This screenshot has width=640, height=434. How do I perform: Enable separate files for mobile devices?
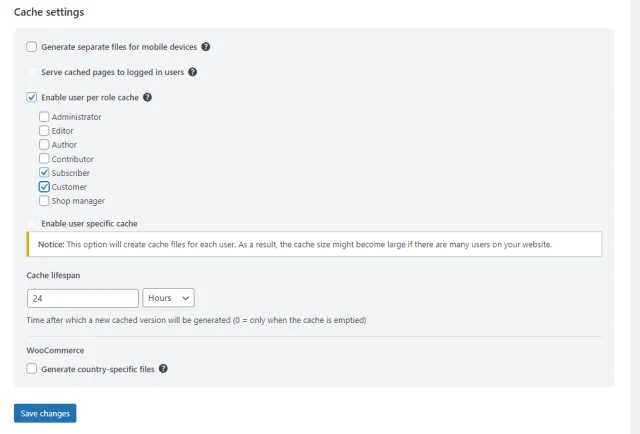(x=32, y=47)
